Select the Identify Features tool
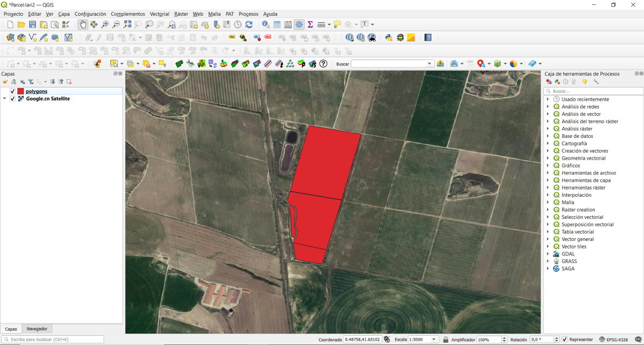644x345 pixels. (266, 25)
